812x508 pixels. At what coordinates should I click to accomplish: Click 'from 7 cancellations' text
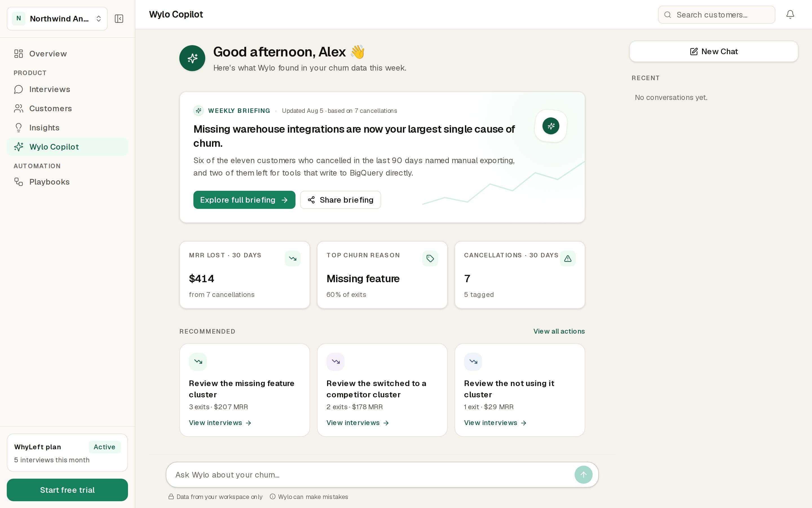pyautogui.click(x=222, y=295)
